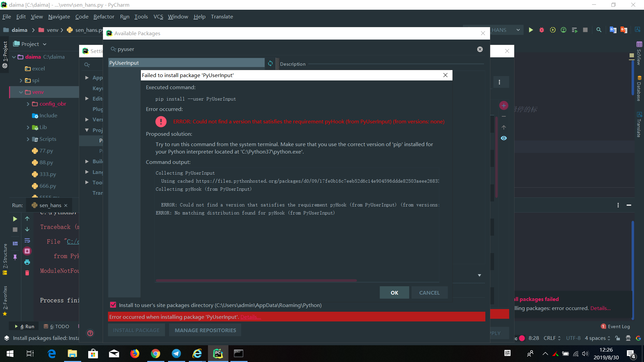Open the Refactor menu

pyautogui.click(x=104, y=17)
